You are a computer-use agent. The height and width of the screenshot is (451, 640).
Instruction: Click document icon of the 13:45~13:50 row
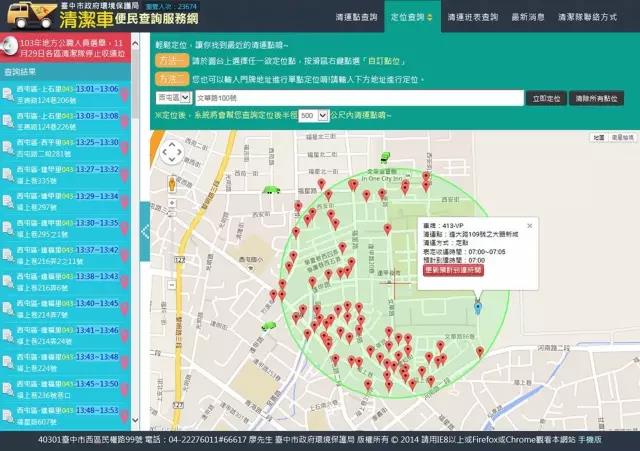(8, 389)
